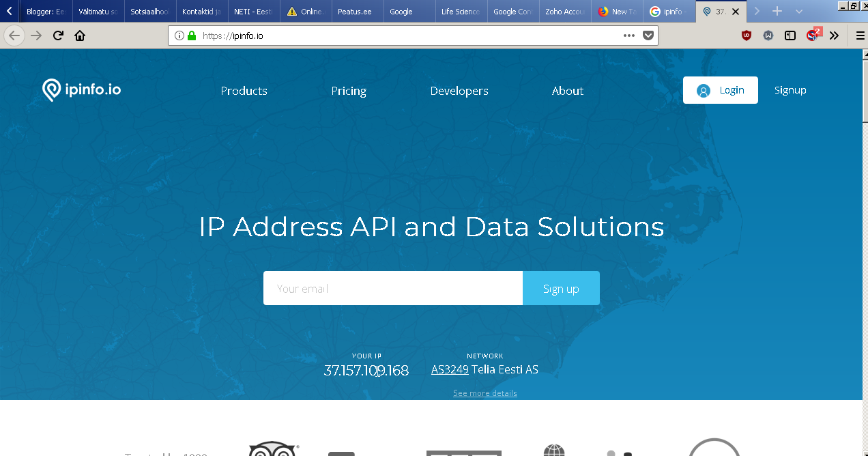Viewport: 868px width, 456px height.
Task: Open the uBlock Origin extension icon
Action: tap(747, 35)
